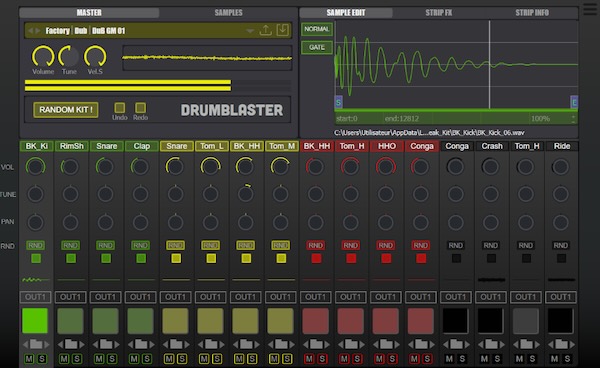Select next sample on BK_Ki strip
This screenshot has height=368, width=600.
coord(46,344)
